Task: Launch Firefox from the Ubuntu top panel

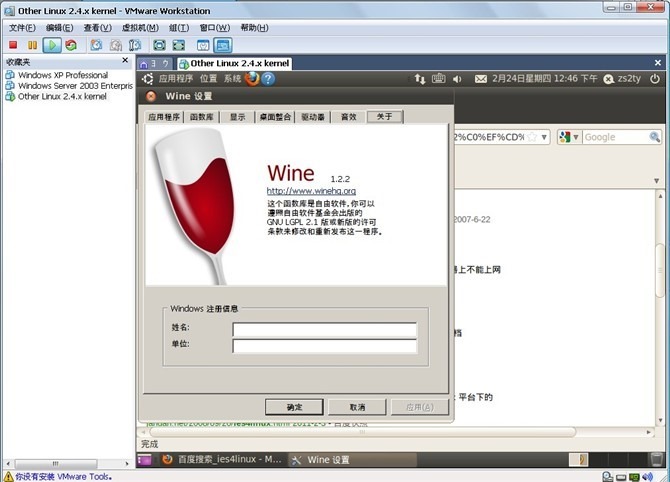Action: 252,79
